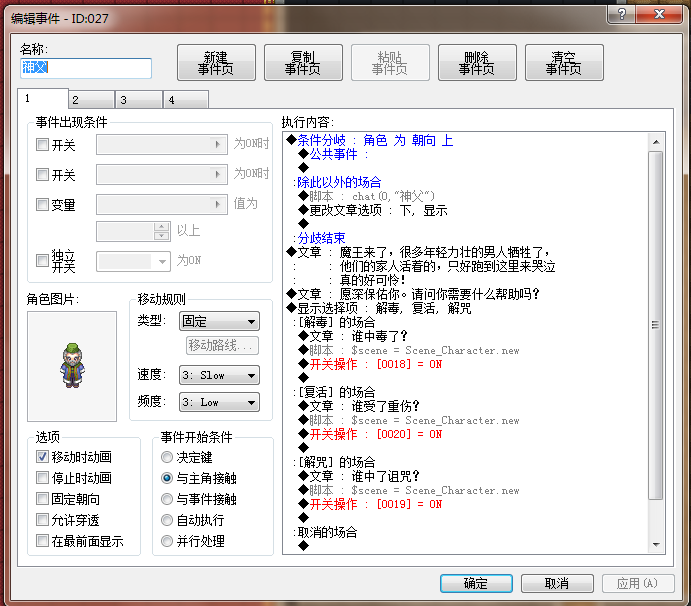Click the priest character sprite in 角色图片
The image size is (691, 606).
[x=73, y=365]
